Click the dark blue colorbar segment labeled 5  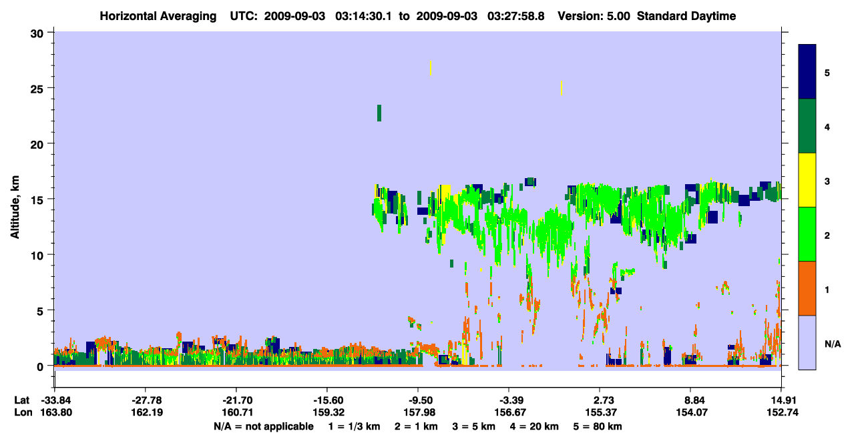pos(807,72)
